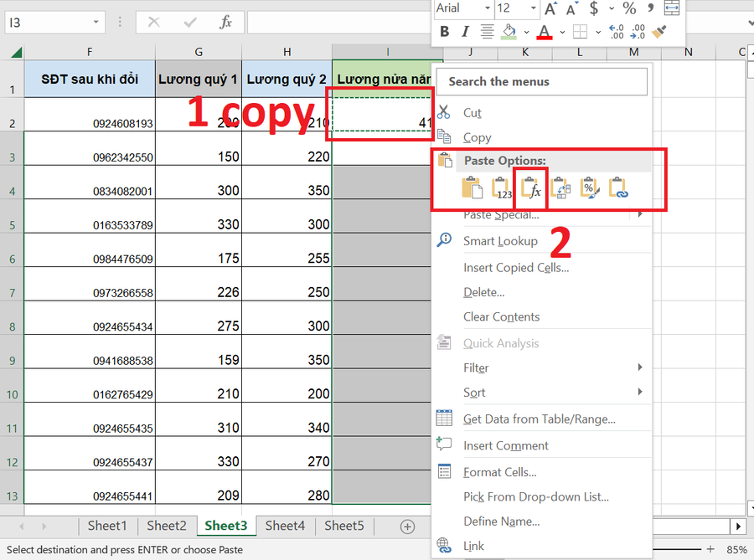This screenshot has width=754, height=560.
Task: Apply the green Fill Color bucket
Action: click(509, 32)
